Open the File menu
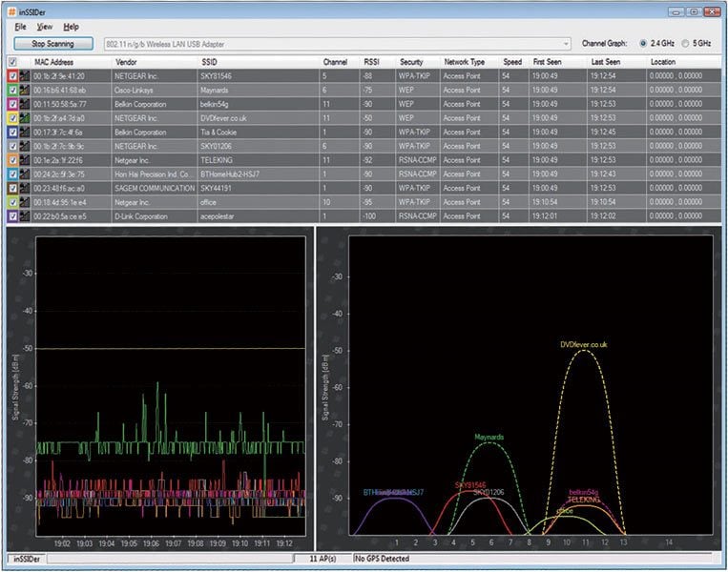 point(20,27)
